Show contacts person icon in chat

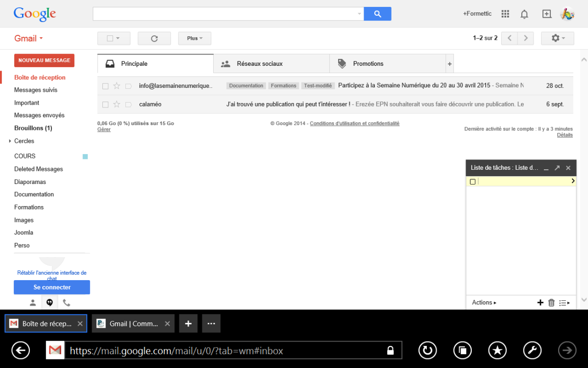(x=33, y=303)
